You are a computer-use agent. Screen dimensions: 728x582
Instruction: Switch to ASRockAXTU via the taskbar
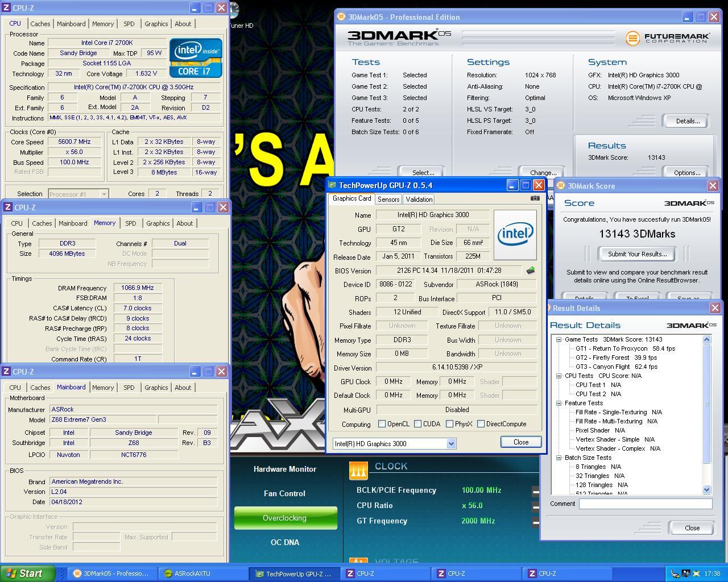(x=203, y=573)
